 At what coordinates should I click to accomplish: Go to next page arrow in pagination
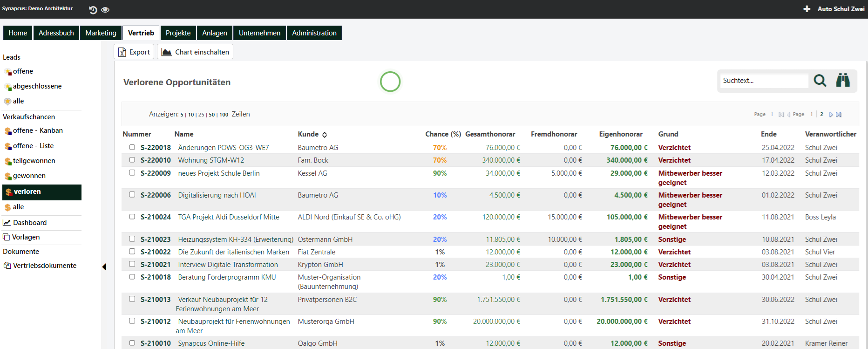831,115
